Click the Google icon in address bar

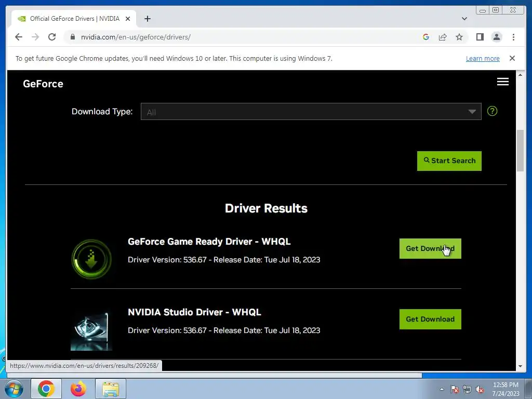[426, 37]
